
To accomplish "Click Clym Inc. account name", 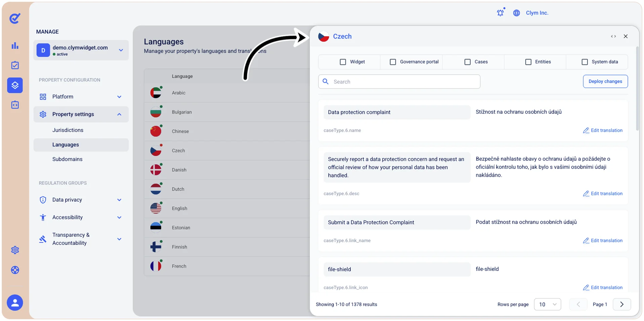I will tap(537, 13).
